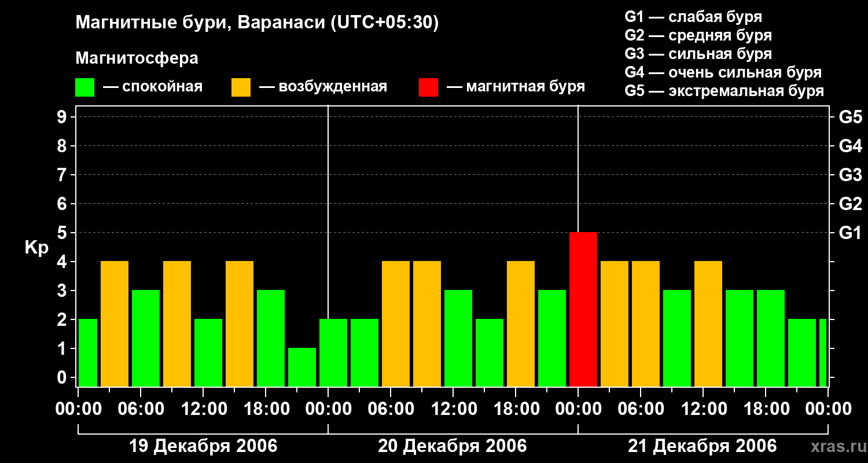Click the "магнитная буря" legend label
Viewport: 868px width, 463px height.
point(525,87)
